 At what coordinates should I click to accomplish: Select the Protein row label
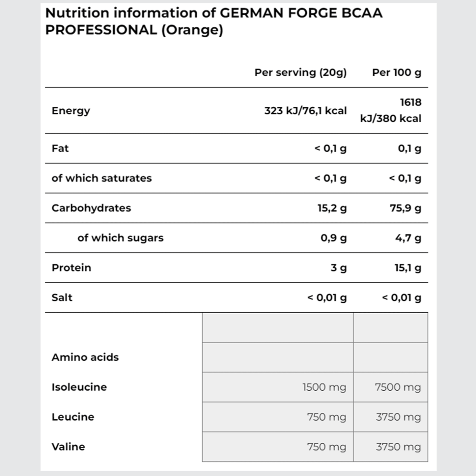[71, 268]
